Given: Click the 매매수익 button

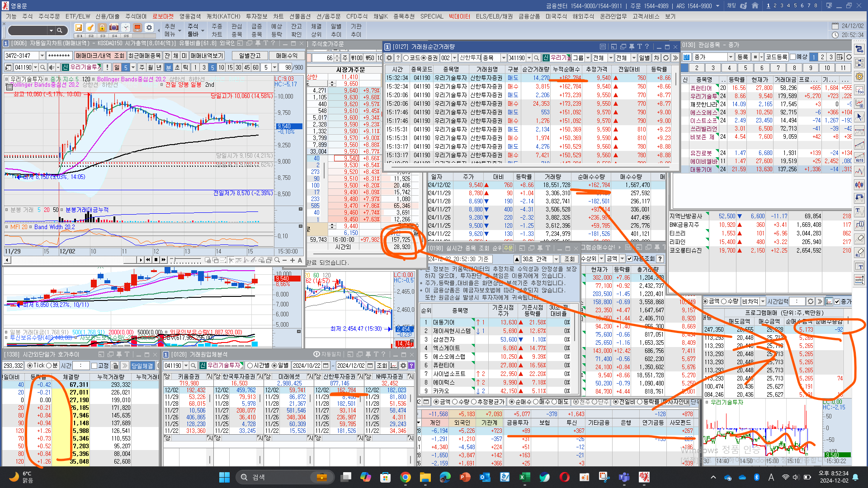Looking at the screenshot, I should point(287,56).
